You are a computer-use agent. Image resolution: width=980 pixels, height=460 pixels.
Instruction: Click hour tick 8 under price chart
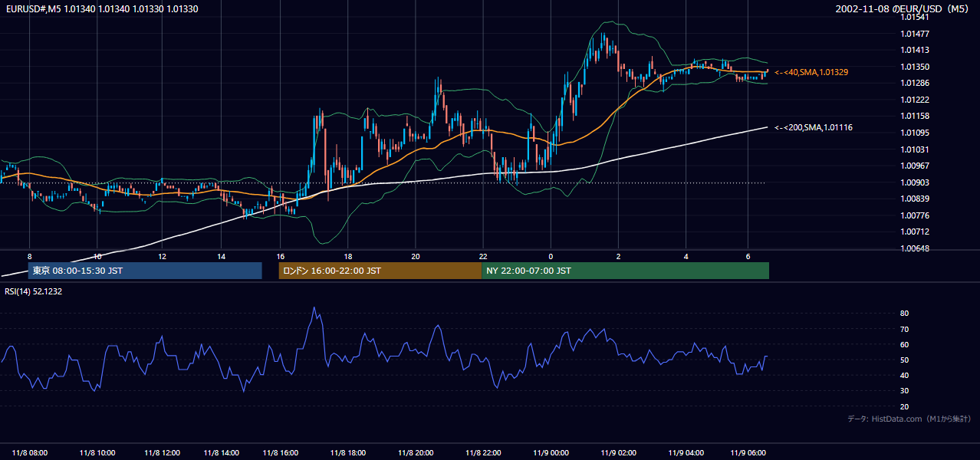(x=30, y=256)
